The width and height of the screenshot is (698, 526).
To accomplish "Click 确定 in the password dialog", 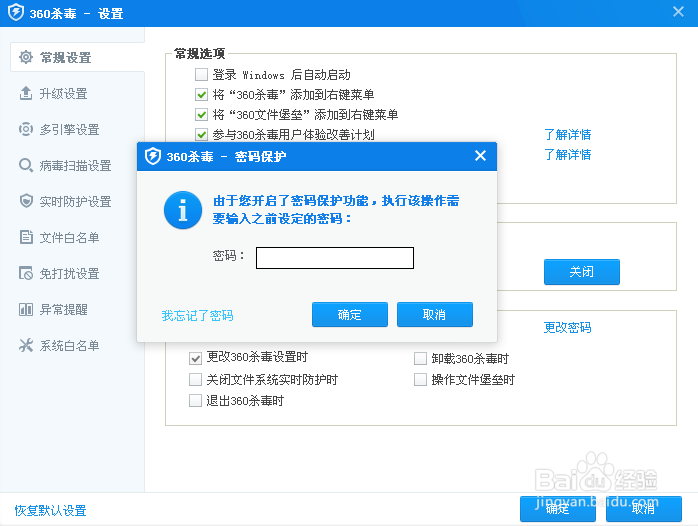I will (x=349, y=315).
